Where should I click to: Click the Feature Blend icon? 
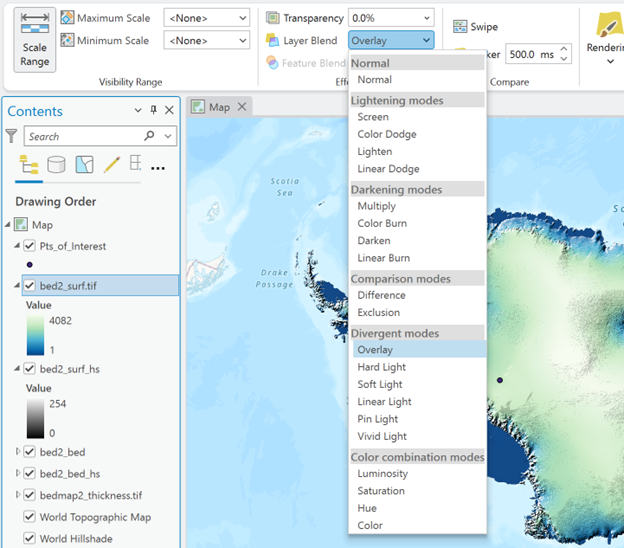[x=273, y=62]
